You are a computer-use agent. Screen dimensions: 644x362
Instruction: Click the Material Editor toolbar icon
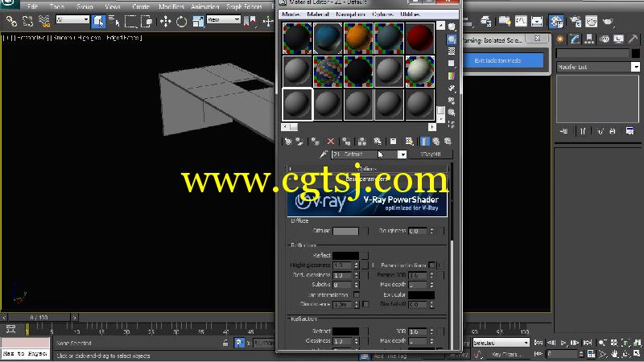(556, 21)
